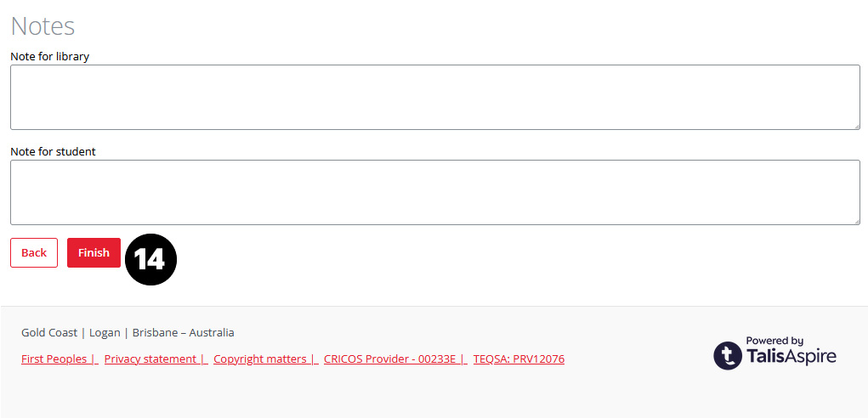The width and height of the screenshot is (868, 418).
Task: Visit the TEQSA: PRV12076 link
Action: pyautogui.click(x=519, y=359)
